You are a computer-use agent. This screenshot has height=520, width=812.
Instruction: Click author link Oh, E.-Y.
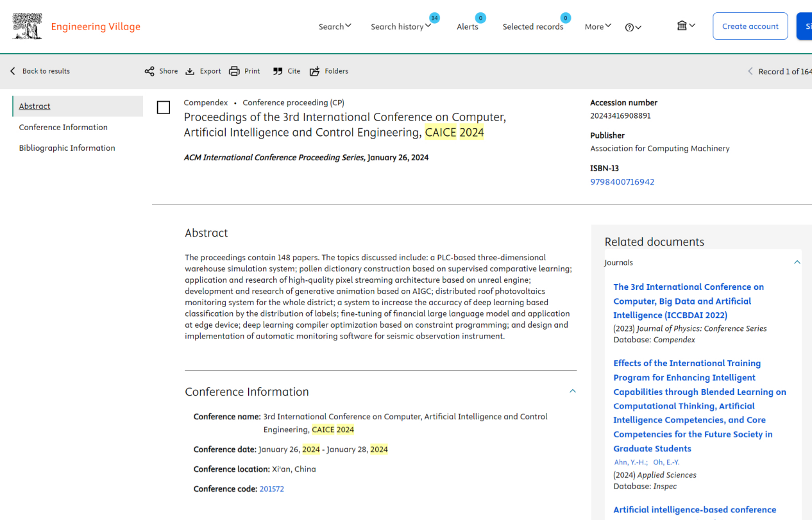(666, 462)
